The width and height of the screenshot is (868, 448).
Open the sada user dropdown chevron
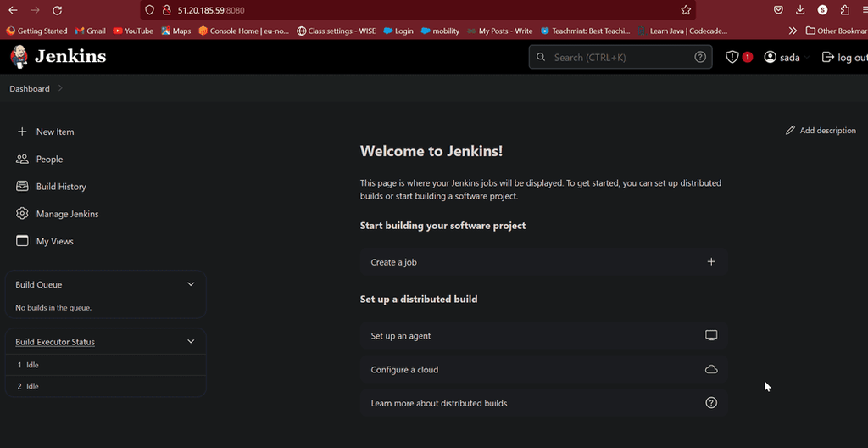[807, 57]
